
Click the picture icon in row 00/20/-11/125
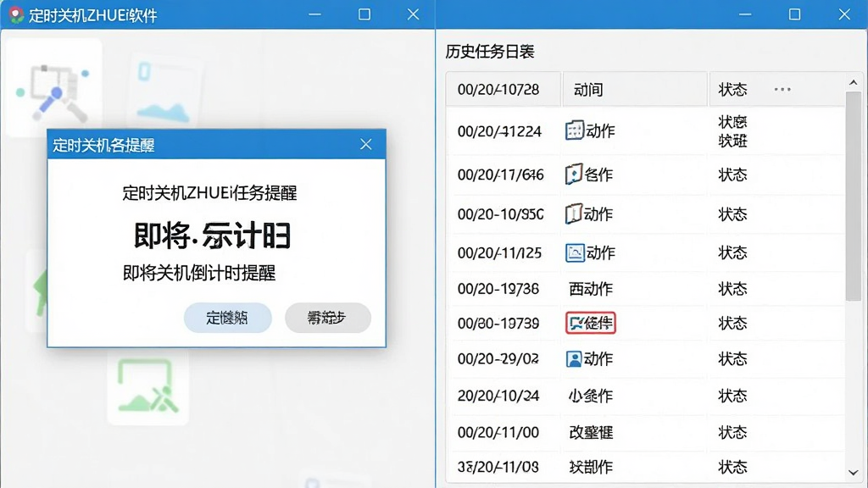575,252
